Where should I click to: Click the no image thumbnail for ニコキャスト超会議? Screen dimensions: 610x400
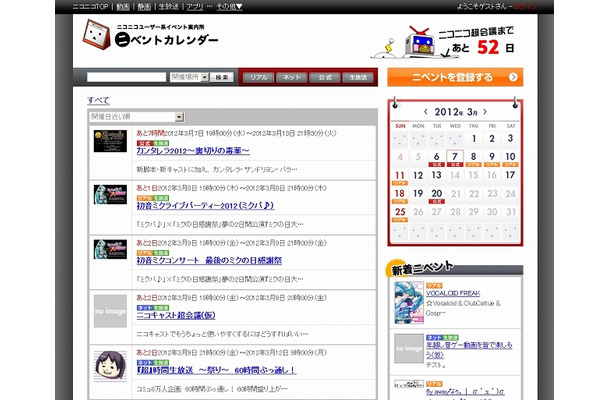point(110,311)
